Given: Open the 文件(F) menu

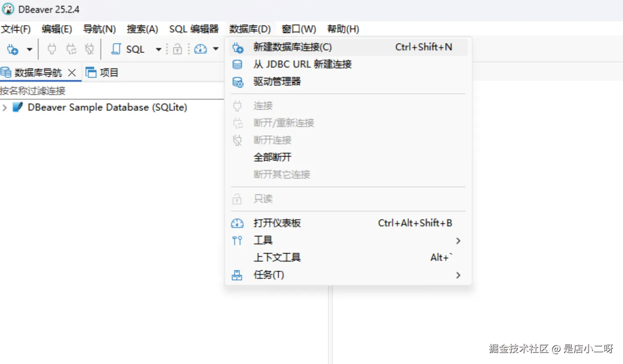Looking at the screenshot, I should [x=16, y=29].
